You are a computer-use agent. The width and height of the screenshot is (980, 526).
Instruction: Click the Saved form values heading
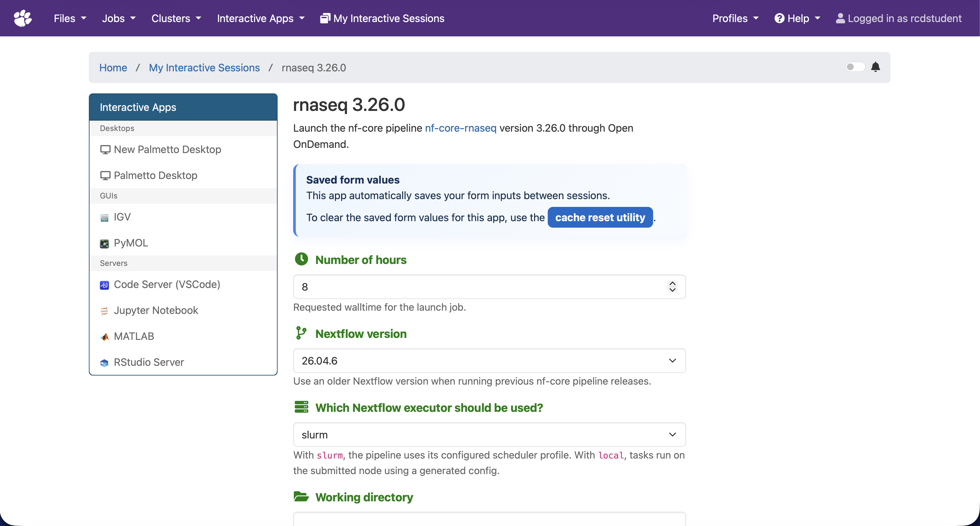(353, 180)
